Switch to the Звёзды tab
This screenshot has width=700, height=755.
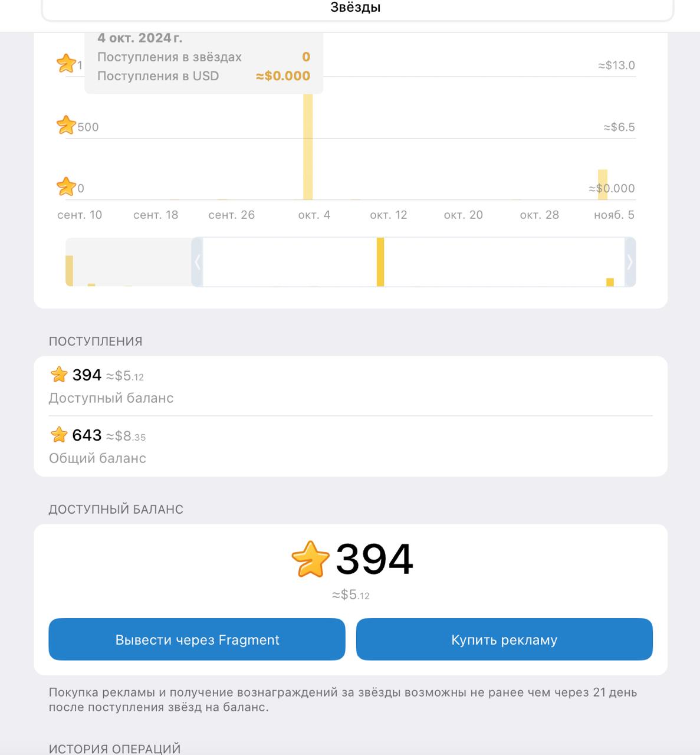pos(356,8)
